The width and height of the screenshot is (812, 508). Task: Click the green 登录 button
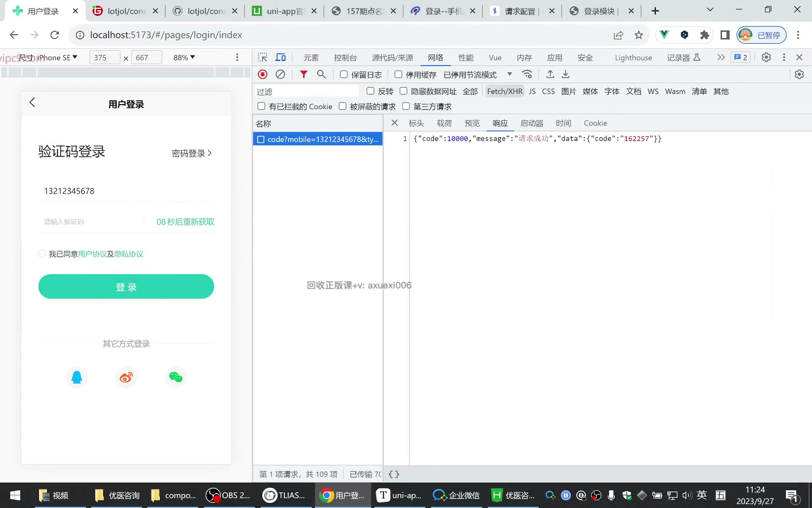(126, 287)
